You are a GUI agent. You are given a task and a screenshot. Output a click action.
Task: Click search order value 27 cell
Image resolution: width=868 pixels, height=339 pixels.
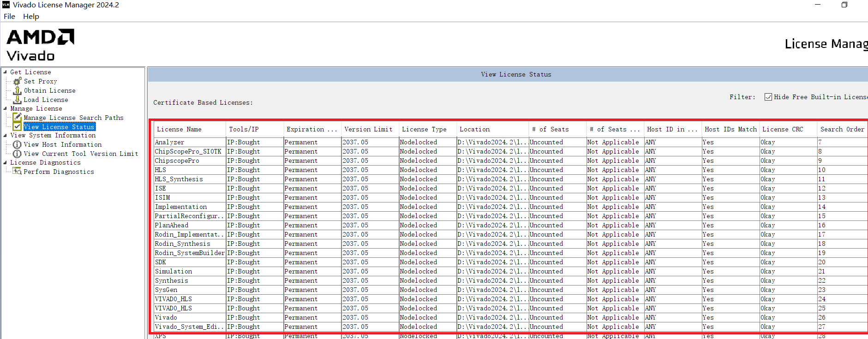[x=842, y=327]
